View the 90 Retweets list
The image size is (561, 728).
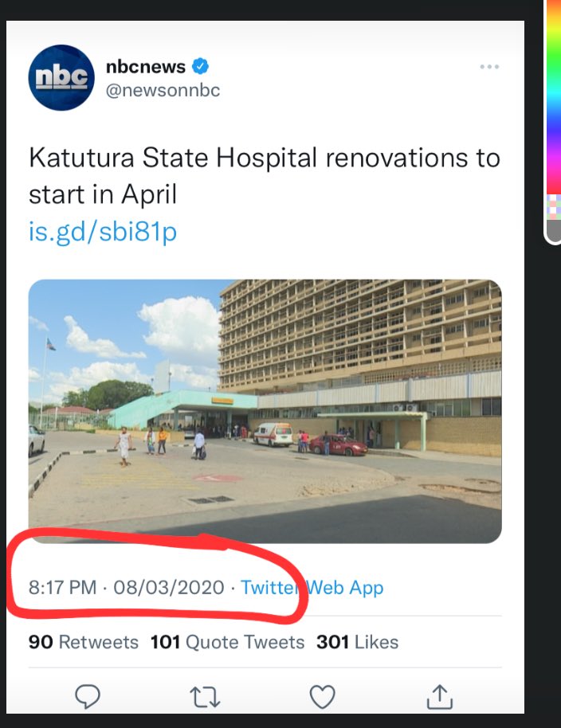[x=84, y=642]
